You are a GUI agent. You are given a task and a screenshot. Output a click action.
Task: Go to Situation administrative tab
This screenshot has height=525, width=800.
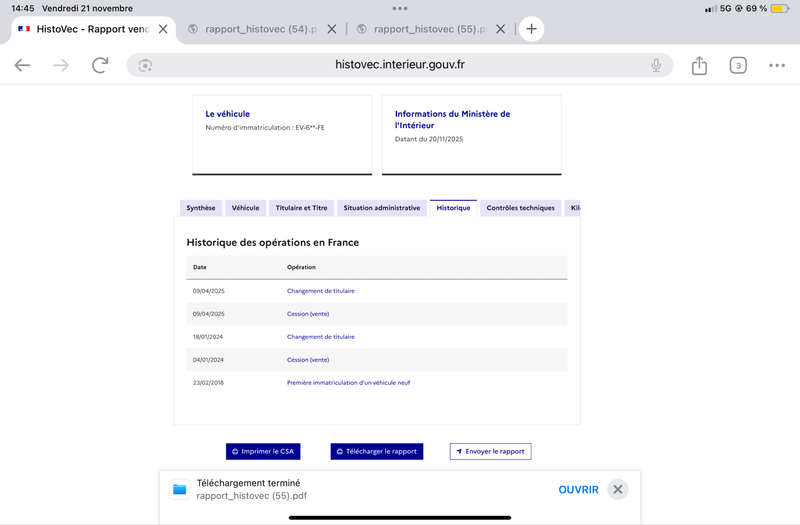[381, 208]
